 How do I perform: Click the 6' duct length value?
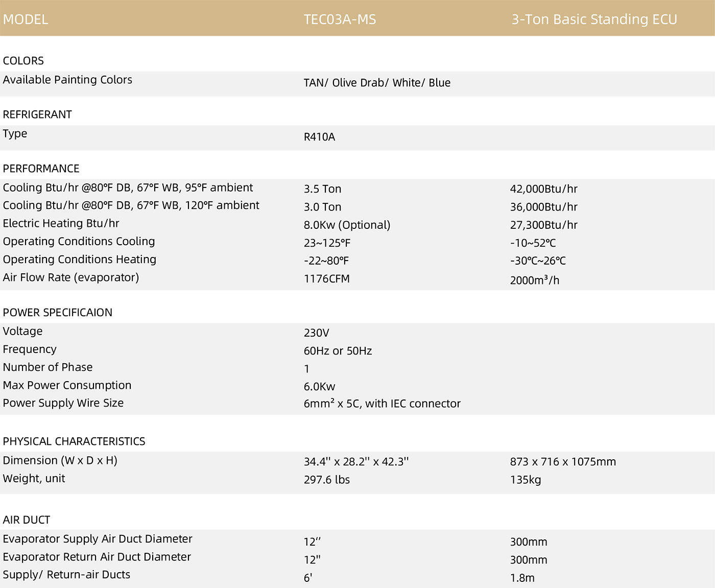tap(307, 578)
